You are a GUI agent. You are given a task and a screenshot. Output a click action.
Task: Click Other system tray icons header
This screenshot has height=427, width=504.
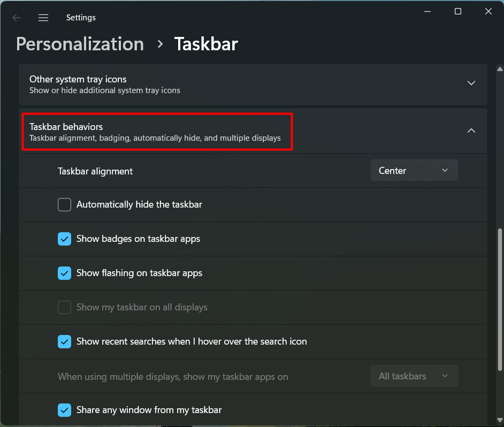tap(104, 84)
